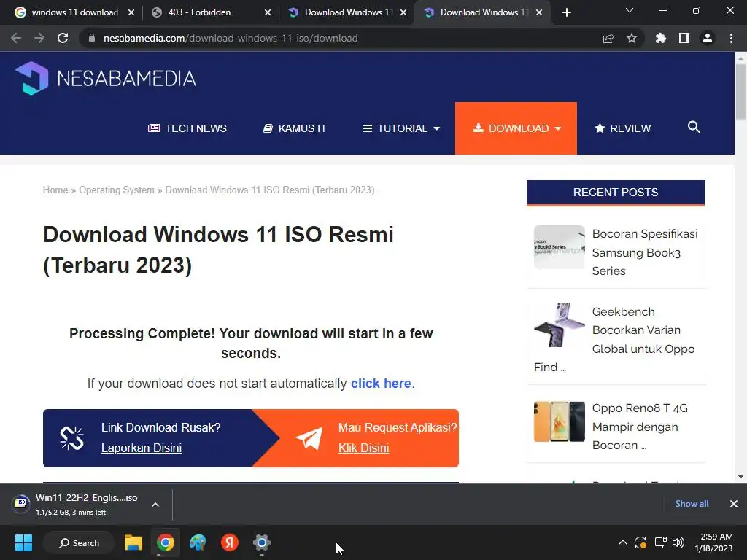Click the Chrome back arrow
This screenshot has height=560, width=747.
pos(16,38)
